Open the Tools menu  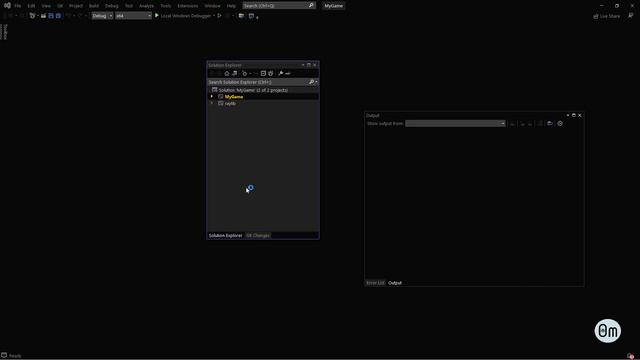165,6
